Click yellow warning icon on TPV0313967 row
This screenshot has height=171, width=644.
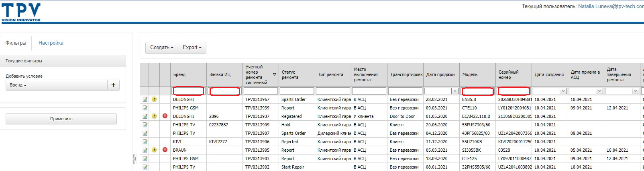(154, 99)
